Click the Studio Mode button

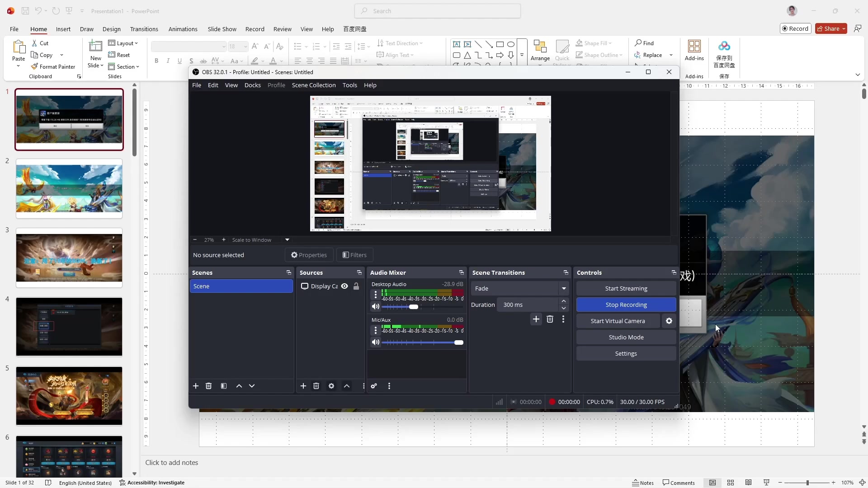tap(626, 337)
